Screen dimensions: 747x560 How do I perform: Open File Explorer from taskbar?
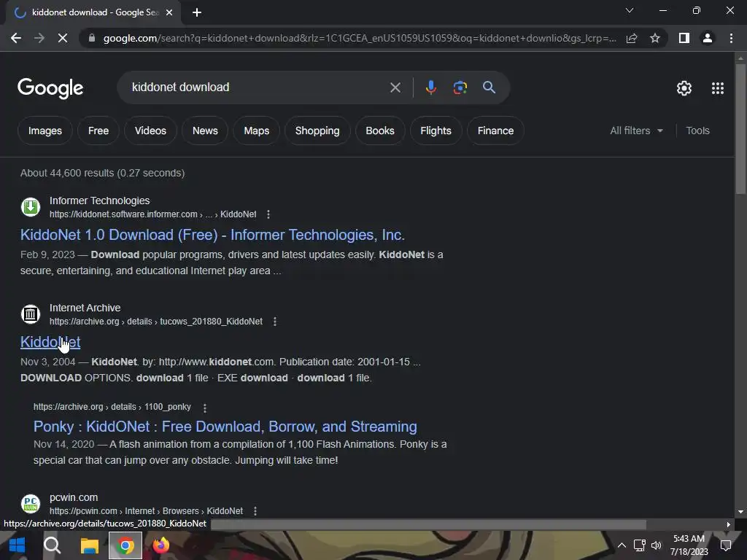tap(89, 545)
